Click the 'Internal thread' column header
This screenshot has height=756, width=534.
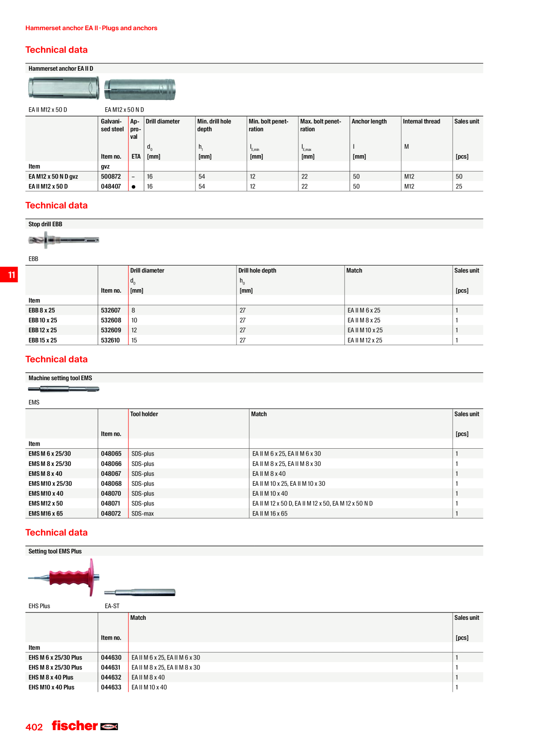click(422, 122)
